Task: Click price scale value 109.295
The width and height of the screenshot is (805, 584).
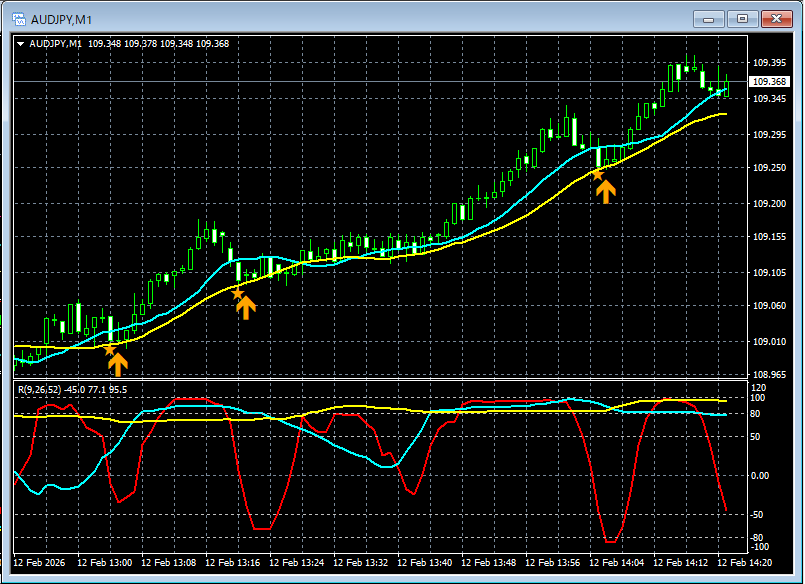Action: [769, 135]
